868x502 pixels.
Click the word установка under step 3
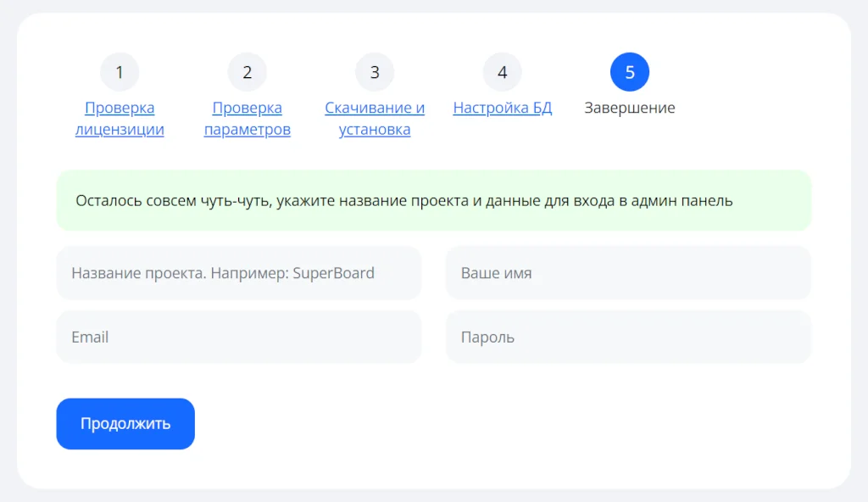click(x=375, y=130)
